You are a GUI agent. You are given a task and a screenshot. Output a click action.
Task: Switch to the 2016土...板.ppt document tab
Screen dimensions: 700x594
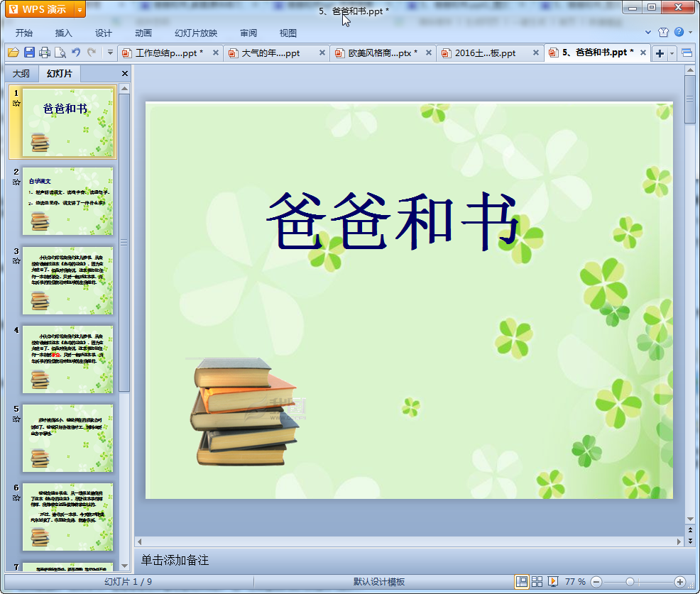(484, 53)
